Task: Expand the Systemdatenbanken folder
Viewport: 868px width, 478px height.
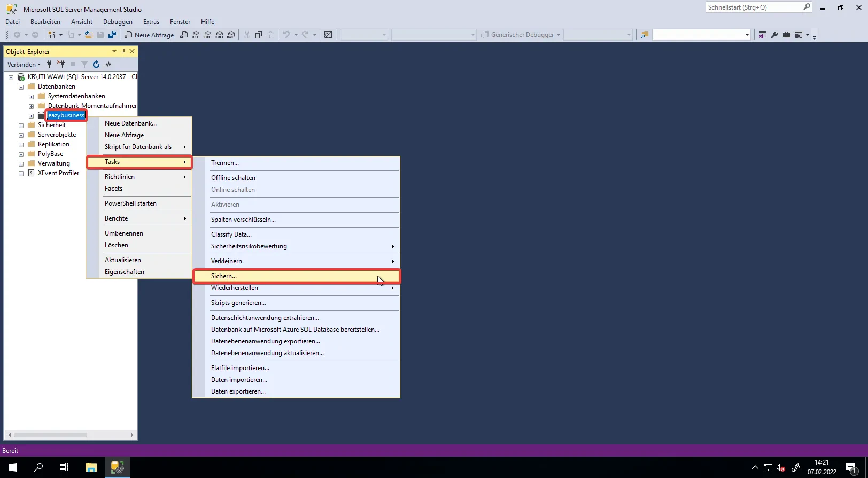Action: 31,96
